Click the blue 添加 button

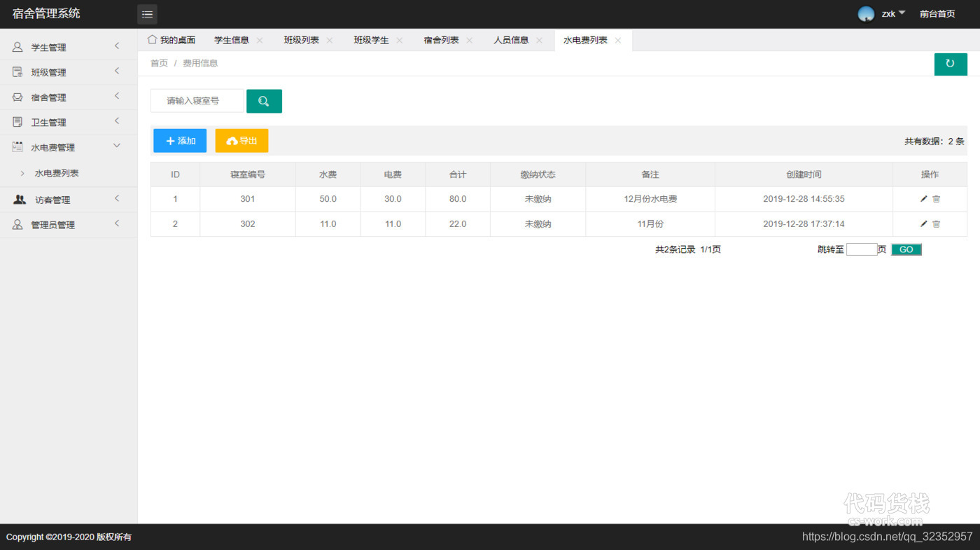coord(180,141)
